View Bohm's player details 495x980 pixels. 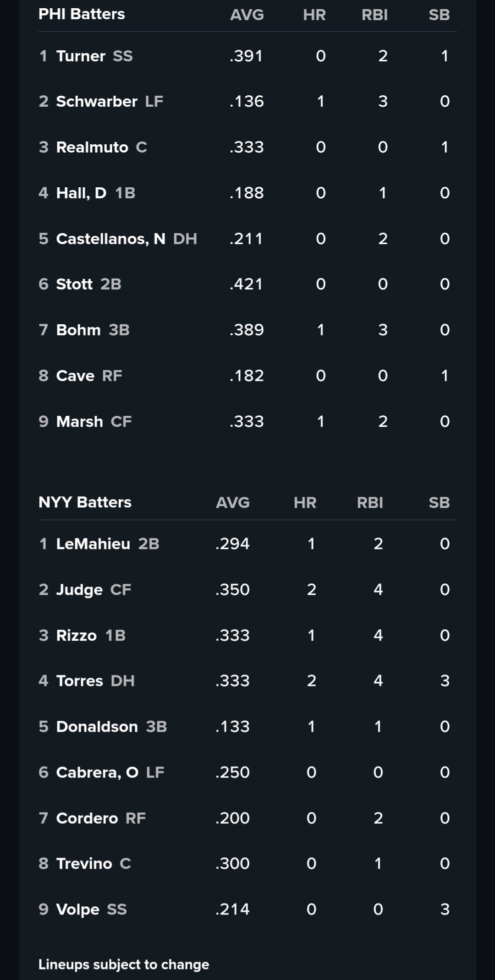click(78, 330)
